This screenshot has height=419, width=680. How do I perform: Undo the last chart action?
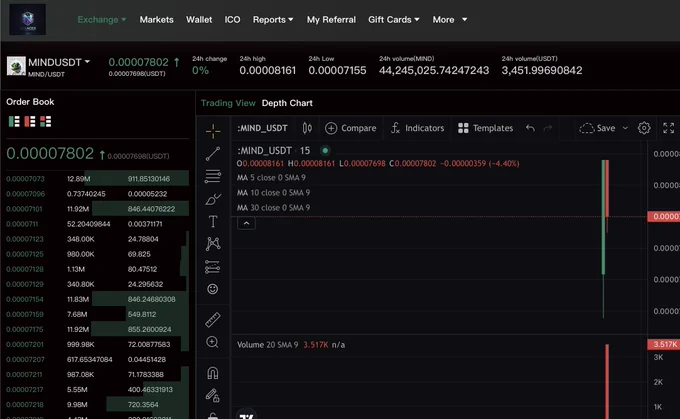coord(530,128)
